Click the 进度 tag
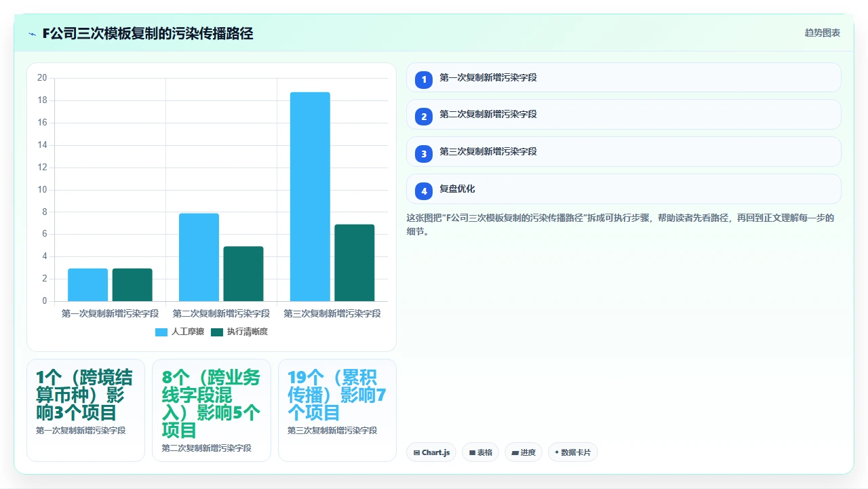Viewport: 868px width, 489px height. (x=524, y=452)
